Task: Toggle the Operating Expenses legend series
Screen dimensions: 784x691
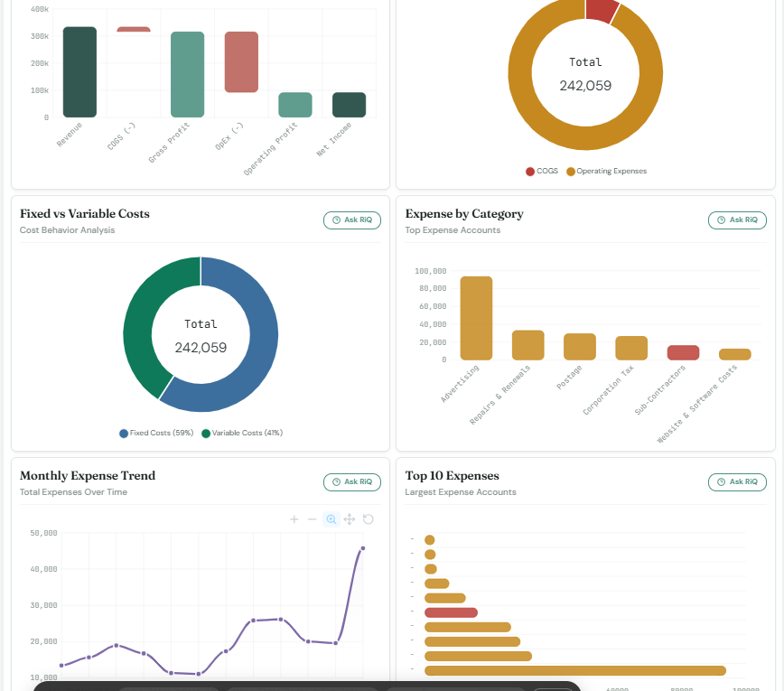Action: tap(606, 171)
